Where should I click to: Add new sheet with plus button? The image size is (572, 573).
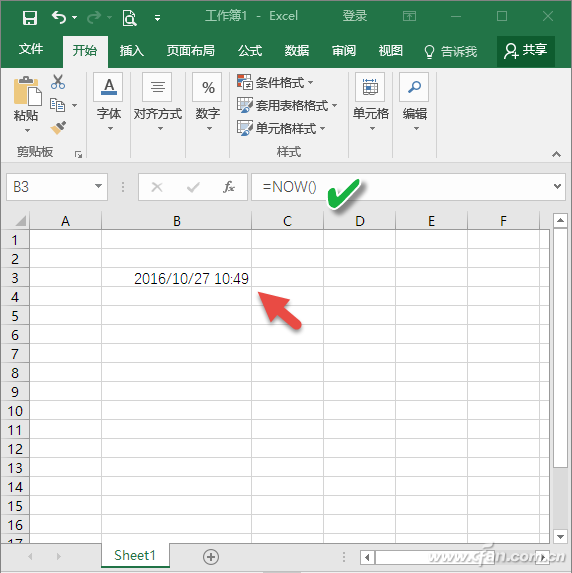tap(211, 557)
